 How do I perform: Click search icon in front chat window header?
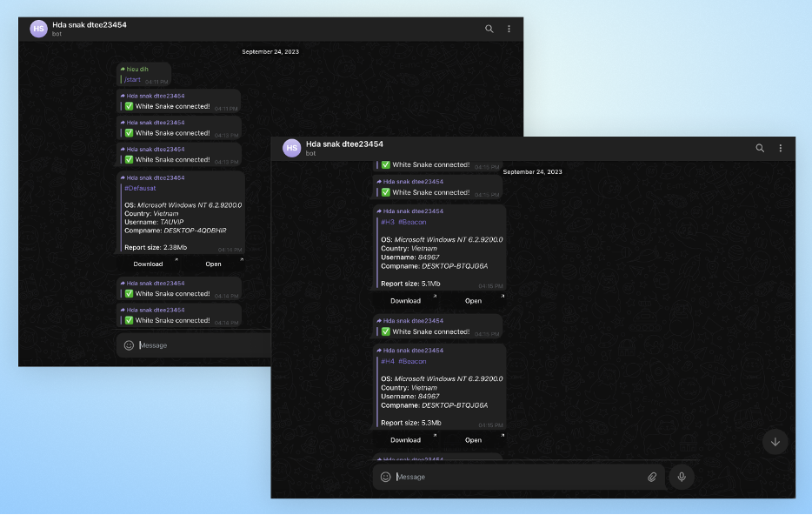pos(760,149)
